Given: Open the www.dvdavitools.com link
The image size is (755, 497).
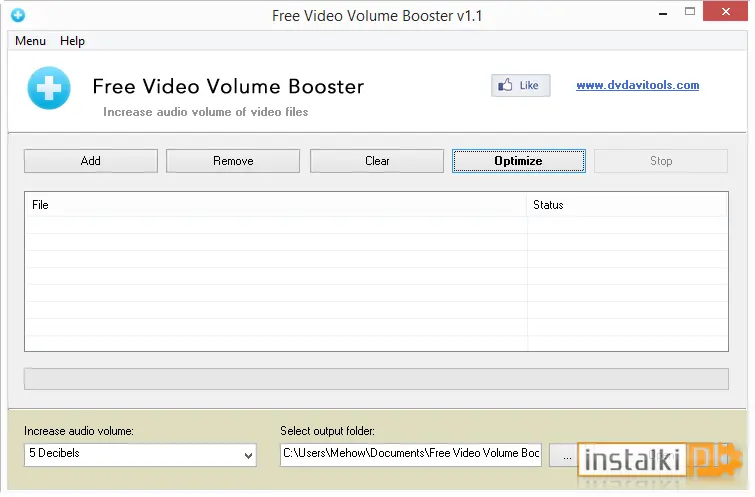Looking at the screenshot, I should pos(638,85).
